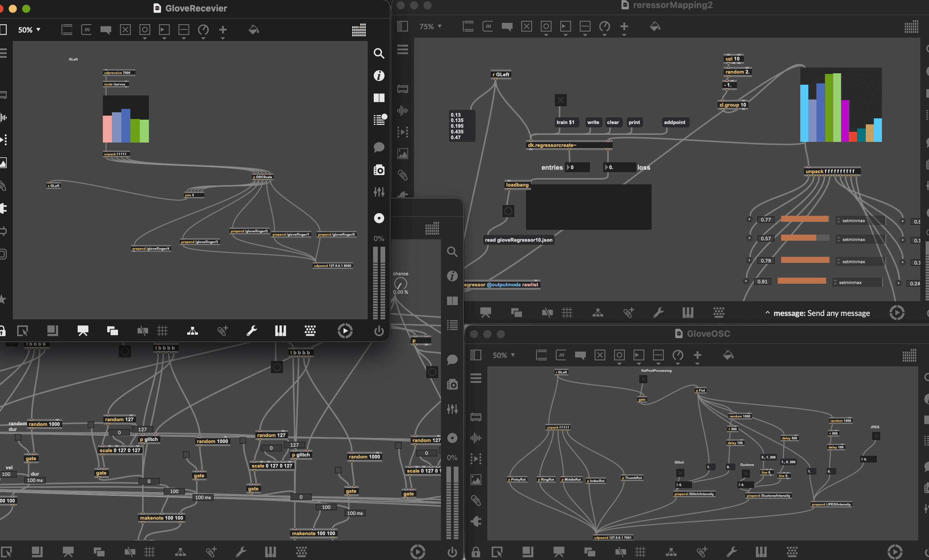This screenshot has width=929, height=560.
Task: Expand dial object dropdown in GloveRecevier toolbar
Action: pos(203,38)
